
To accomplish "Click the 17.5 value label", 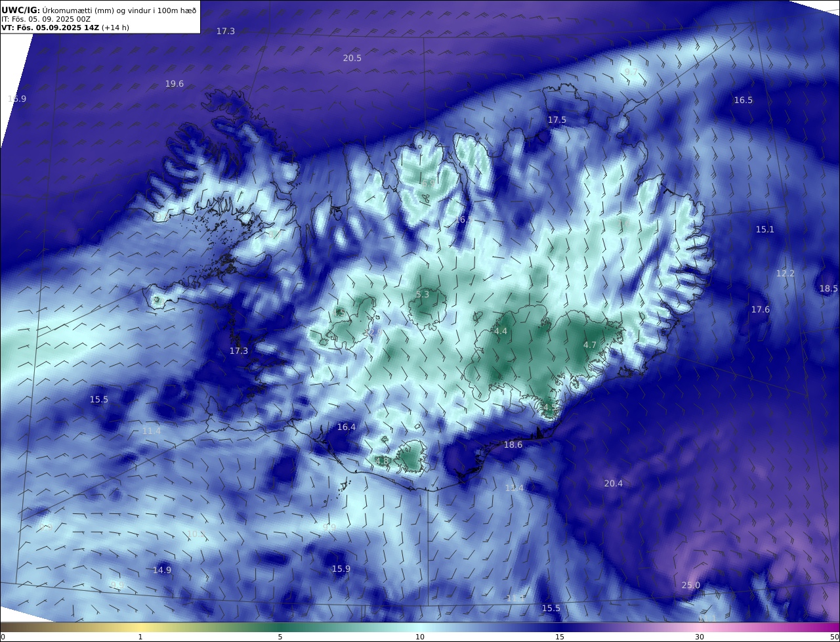I will [557, 120].
